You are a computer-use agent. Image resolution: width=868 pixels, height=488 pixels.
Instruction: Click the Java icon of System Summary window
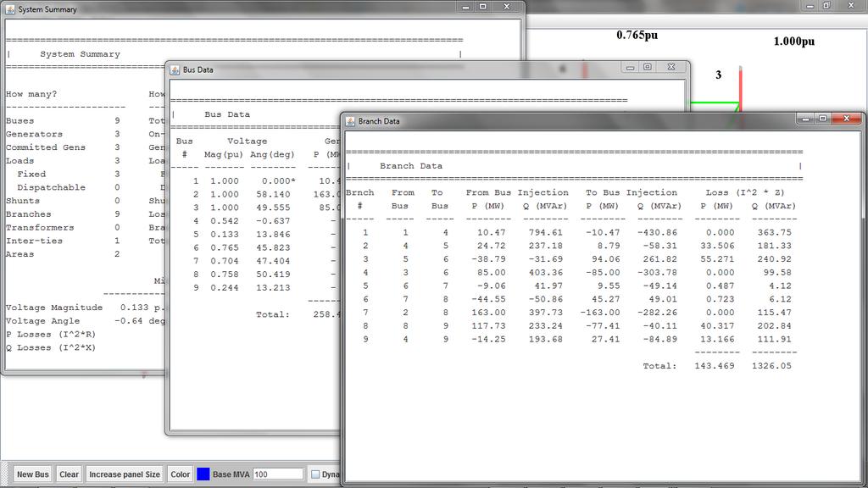click(10, 9)
